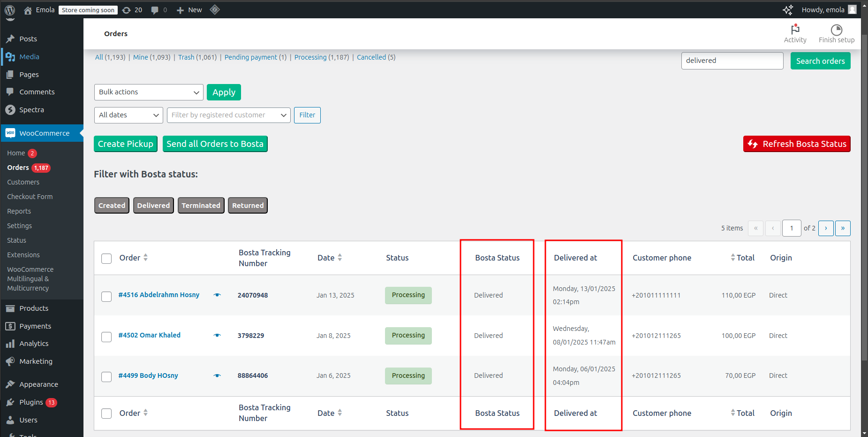Screen dimensions: 868x437
Task: Click the Comments icon in sidebar
Action: tap(10, 92)
